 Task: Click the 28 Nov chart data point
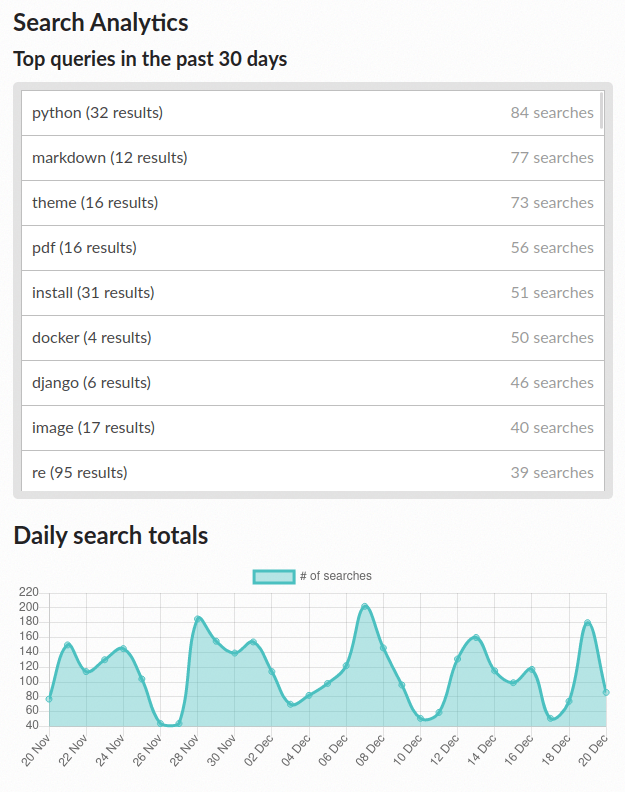coord(198,619)
